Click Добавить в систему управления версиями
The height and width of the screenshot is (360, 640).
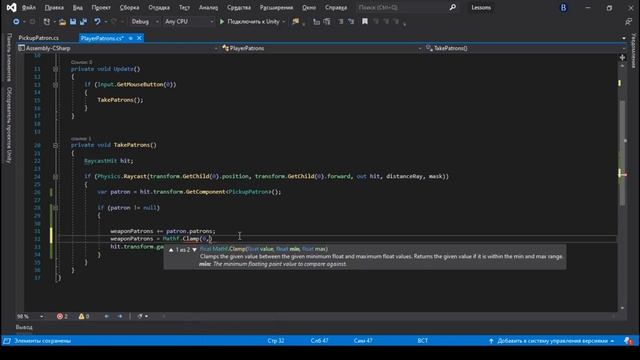click(x=551, y=341)
